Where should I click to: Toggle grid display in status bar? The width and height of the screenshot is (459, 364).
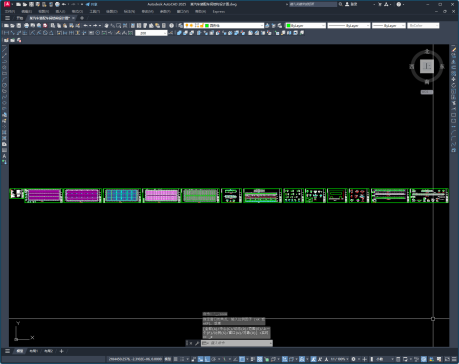[x=176, y=359]
